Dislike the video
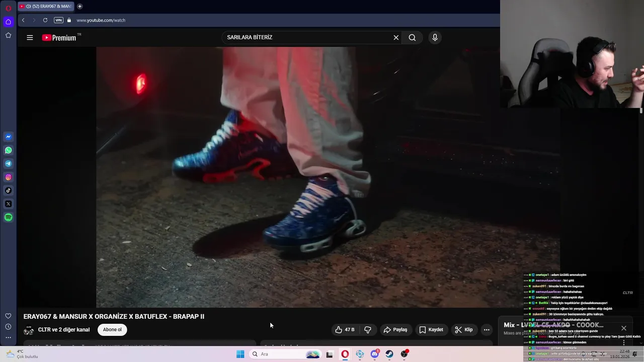This screenshot has height=362, width=644. 368,330
